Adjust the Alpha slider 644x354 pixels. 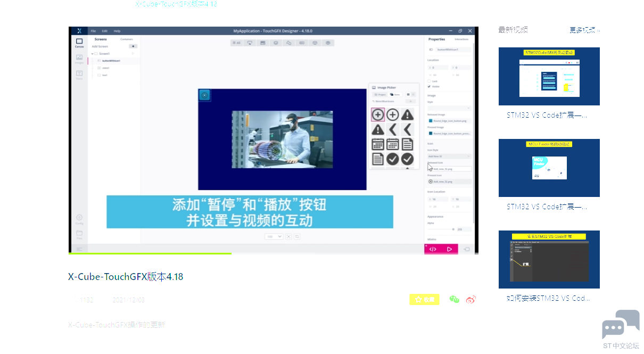[x=441, y=229]
